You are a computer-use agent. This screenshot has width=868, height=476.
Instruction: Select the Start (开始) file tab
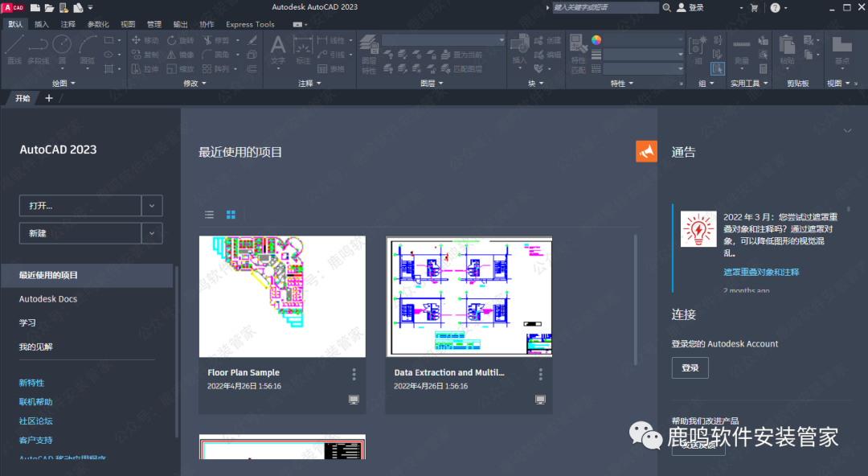pyautogui.click(x=23, y=98)
